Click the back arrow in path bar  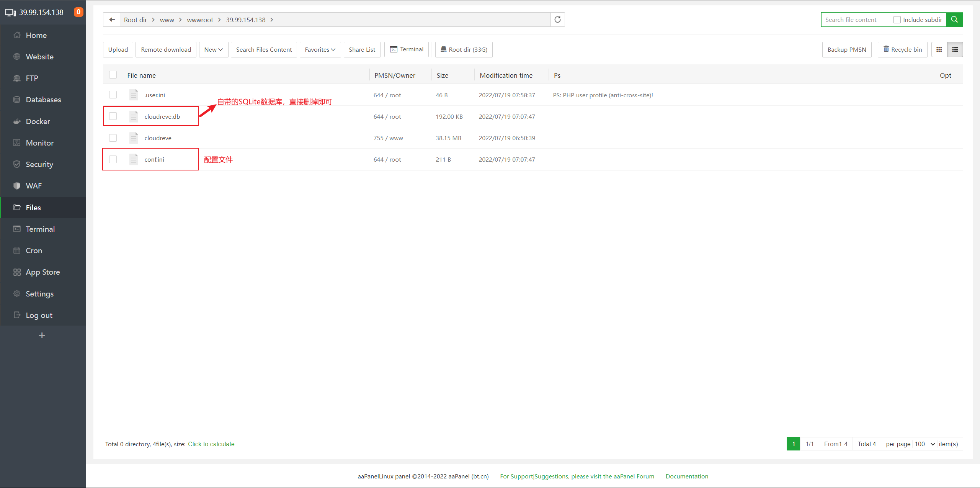click(x=112, y=20)
